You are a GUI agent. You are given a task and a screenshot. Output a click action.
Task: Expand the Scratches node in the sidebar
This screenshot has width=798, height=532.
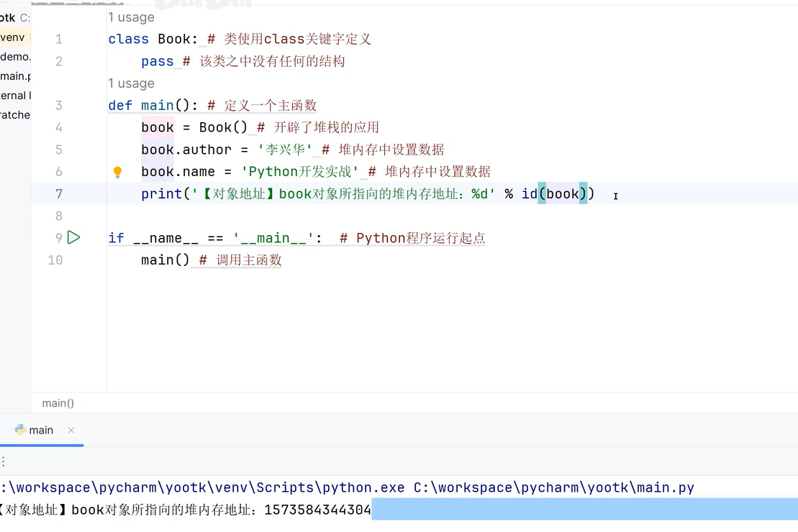coord(14,114)
